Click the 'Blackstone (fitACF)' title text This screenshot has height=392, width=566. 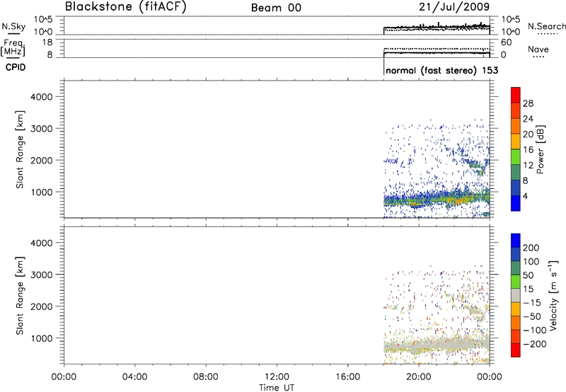[126, 6]
